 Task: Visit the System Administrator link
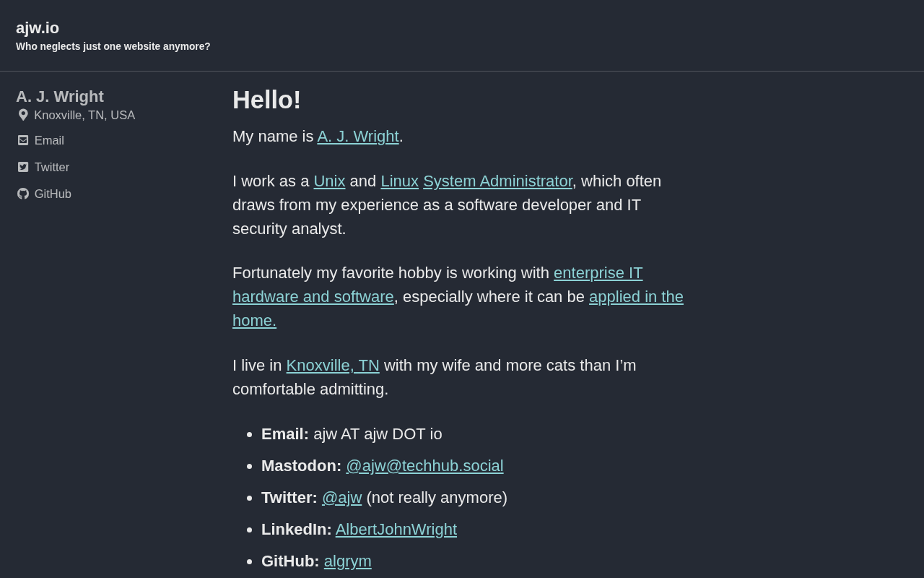tap(497, 181)
